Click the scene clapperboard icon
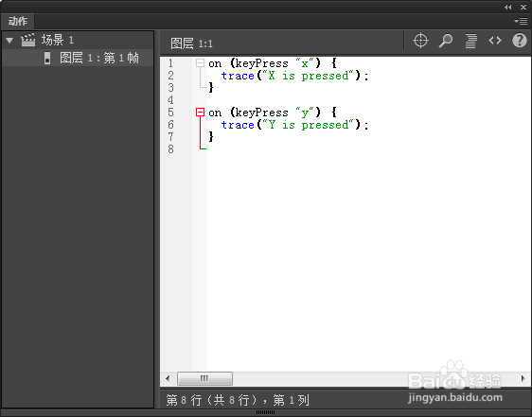Image resolution: width=532 pixels, height=417 pixels. click(x=27, y=40)
